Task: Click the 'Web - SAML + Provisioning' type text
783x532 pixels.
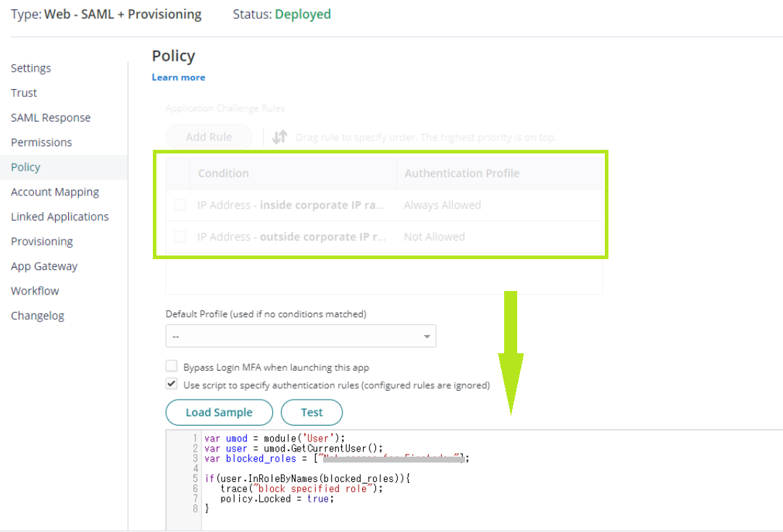Action: coord(123,14)
